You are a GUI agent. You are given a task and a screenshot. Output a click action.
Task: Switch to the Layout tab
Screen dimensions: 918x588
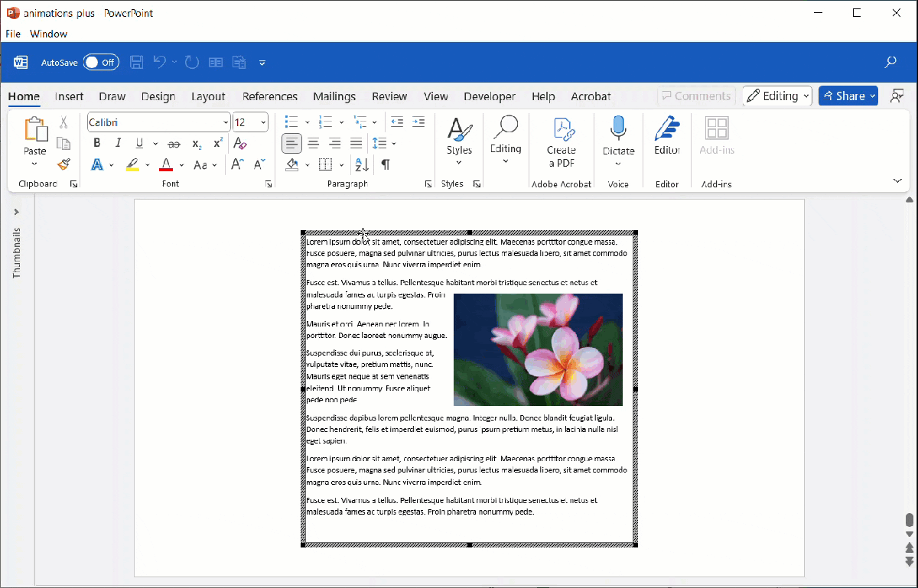coord(208,96)
